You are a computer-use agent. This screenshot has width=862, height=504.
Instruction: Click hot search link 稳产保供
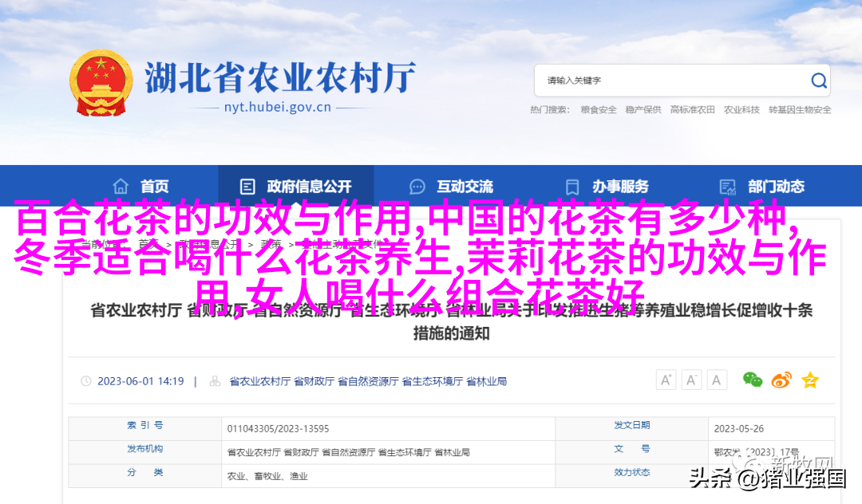643,110
